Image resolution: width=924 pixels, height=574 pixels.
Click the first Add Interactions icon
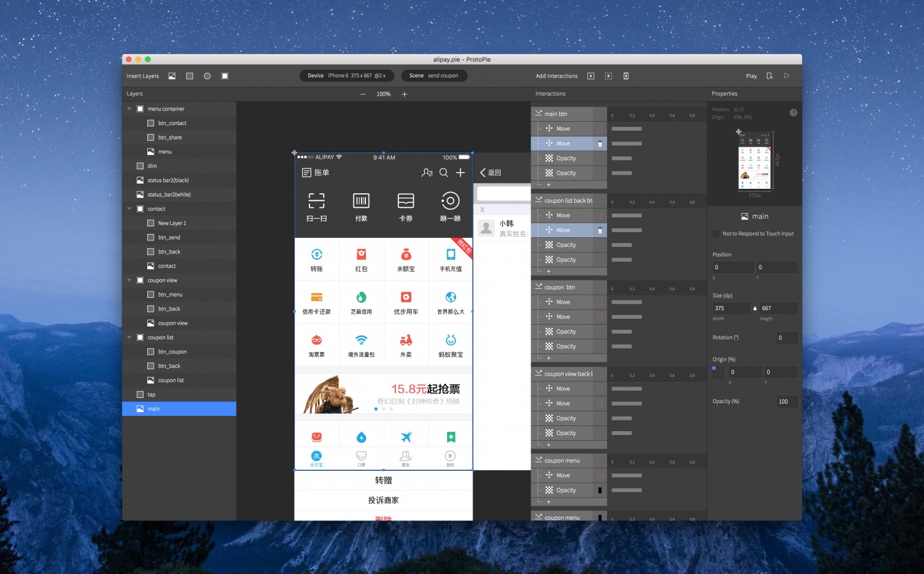coord(590,75)
